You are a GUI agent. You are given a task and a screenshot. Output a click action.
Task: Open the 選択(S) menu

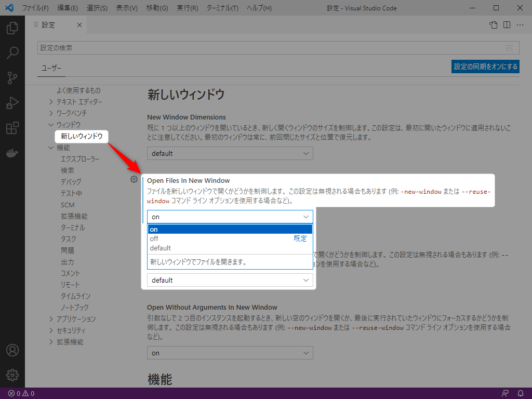click(x=97, y=8)
